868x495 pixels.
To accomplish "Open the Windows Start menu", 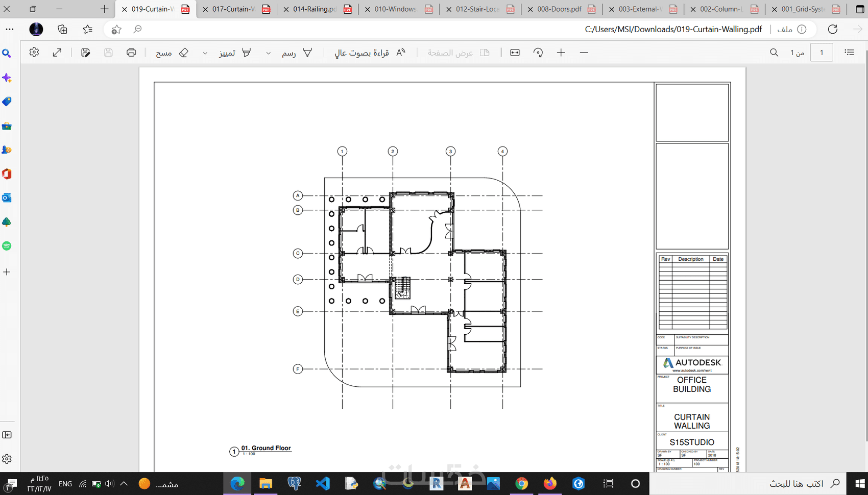I will coord(860,483).
